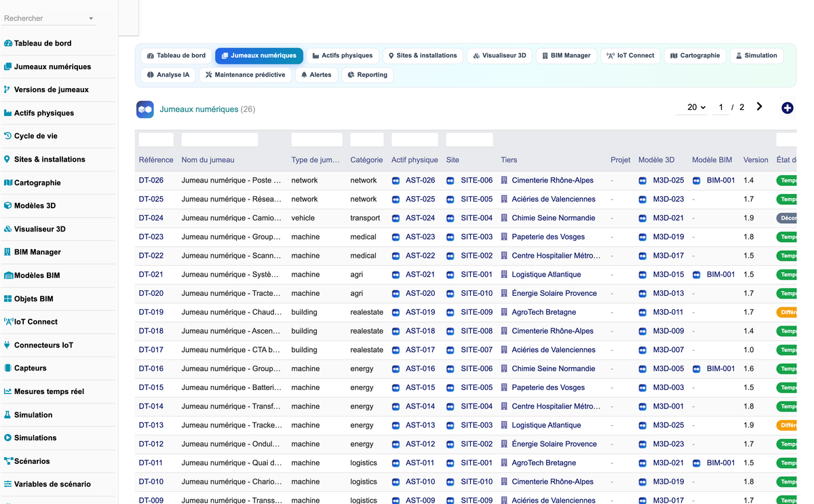Click Capteurs sidebar chip icon
The height and width of the screenshot is (504, 814).
tap(8, 368)
